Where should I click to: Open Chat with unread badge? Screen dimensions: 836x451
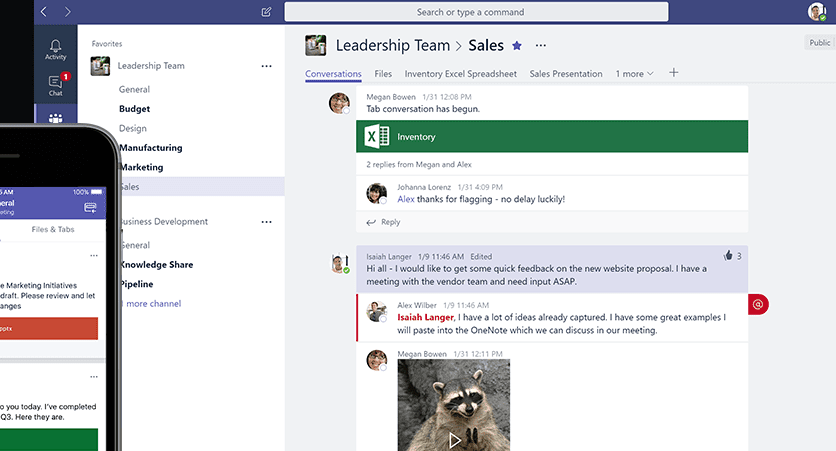tap(55, 85)
